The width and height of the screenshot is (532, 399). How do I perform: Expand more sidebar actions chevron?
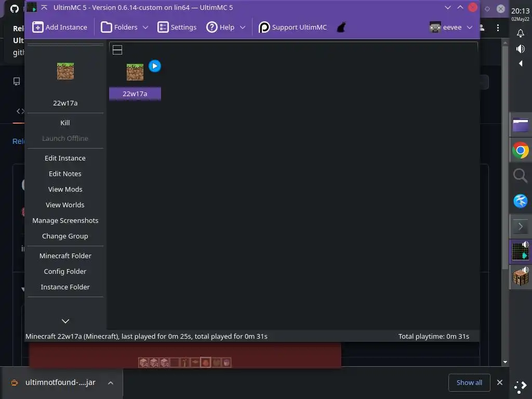pos(65,321)
